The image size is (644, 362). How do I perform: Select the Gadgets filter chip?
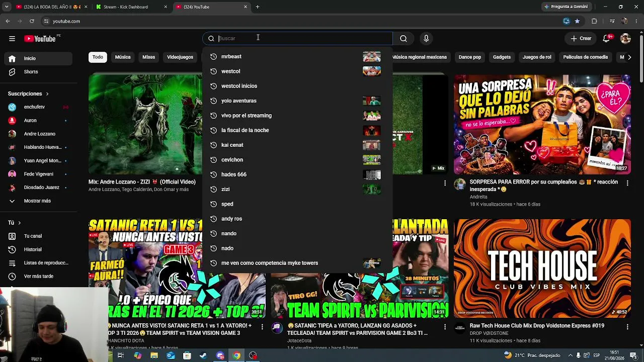point(502,57)
